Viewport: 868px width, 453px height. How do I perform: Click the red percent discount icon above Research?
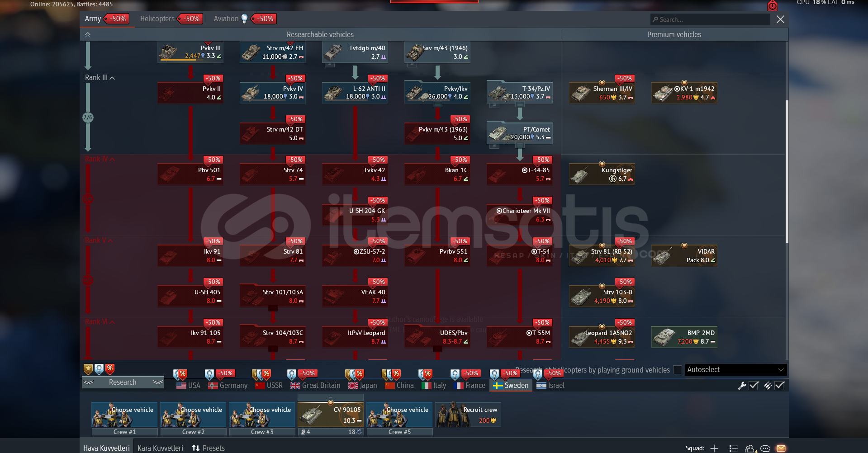[110, 369]
